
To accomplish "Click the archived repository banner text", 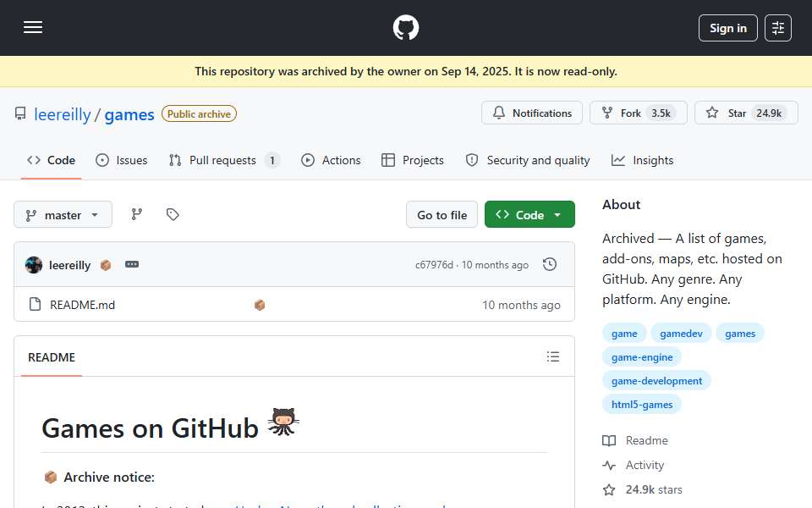I will [x=406, y=71].
